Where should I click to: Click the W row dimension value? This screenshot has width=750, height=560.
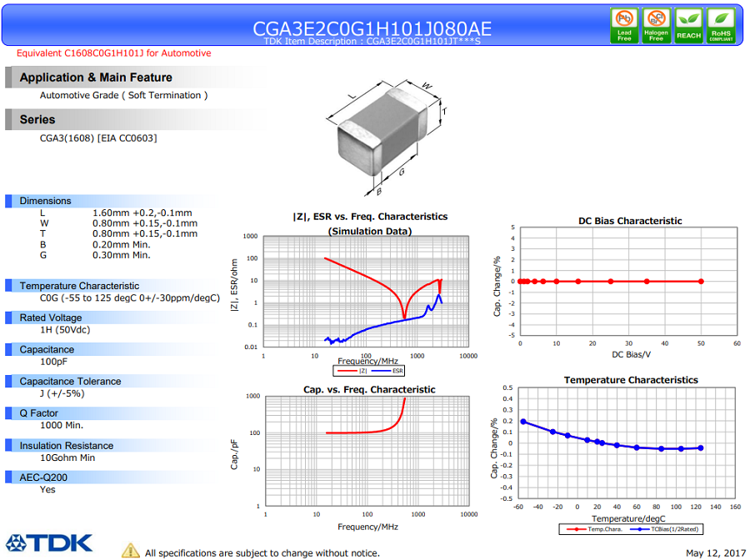click(145, 223)
